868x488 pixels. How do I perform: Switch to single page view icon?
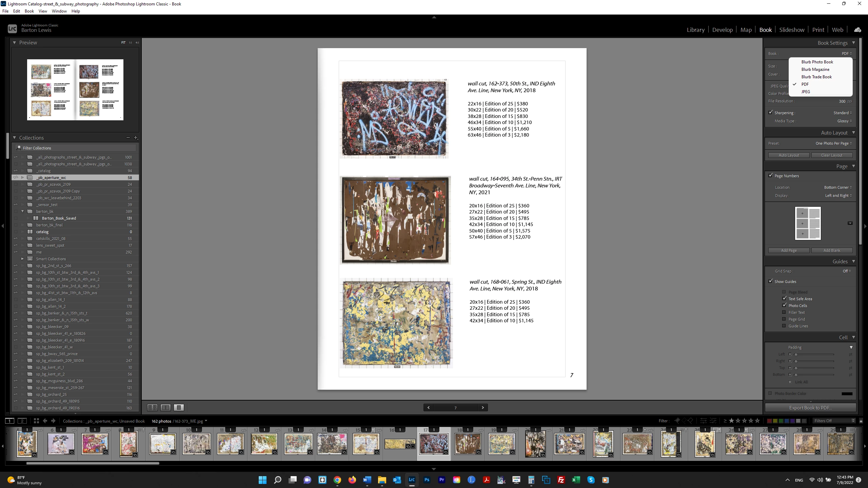click(x=179, y=407)
